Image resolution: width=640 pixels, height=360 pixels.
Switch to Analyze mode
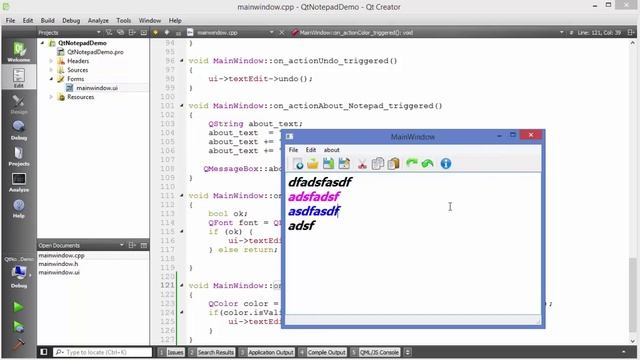[x=19, y=182]
